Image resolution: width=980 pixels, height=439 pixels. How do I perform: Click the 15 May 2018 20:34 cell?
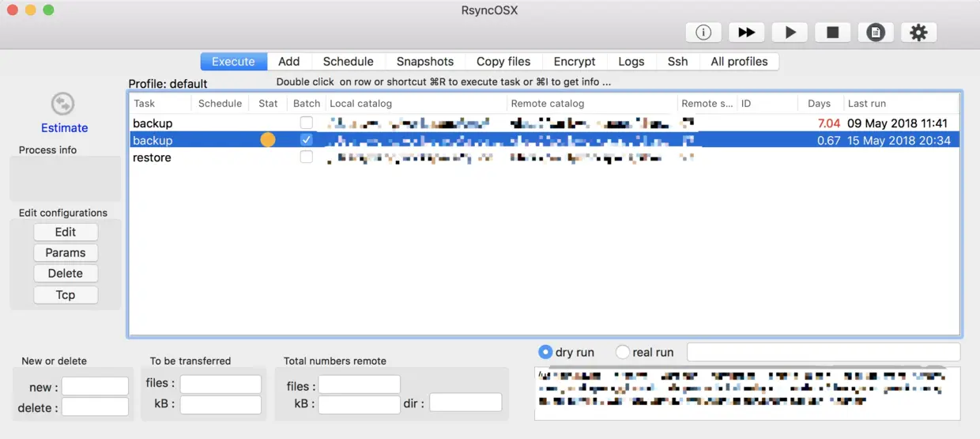pos(899,141)
